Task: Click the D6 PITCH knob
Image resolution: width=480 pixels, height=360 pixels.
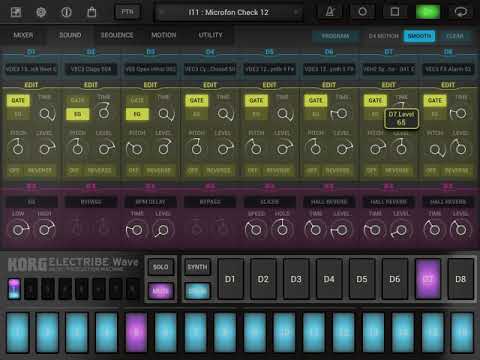Action: coord(315,148)
